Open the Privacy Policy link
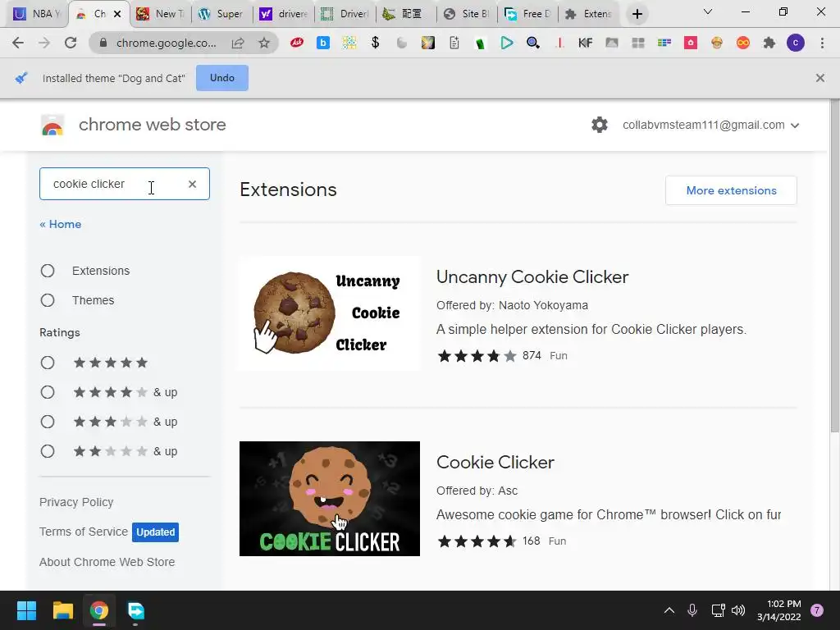This screenshot has width=840, height=630. click(76, 502)
